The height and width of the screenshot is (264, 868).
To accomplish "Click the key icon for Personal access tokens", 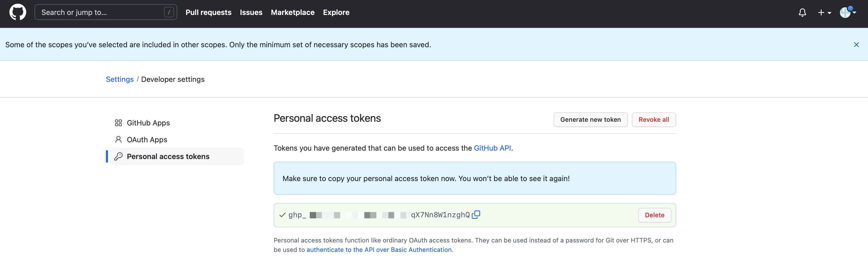I will [118, 156].
